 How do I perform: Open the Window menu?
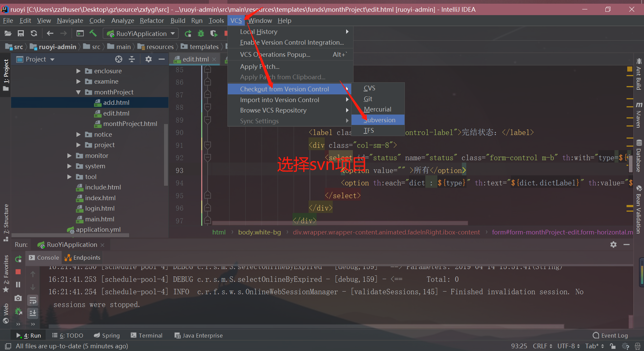click(260, 20)
